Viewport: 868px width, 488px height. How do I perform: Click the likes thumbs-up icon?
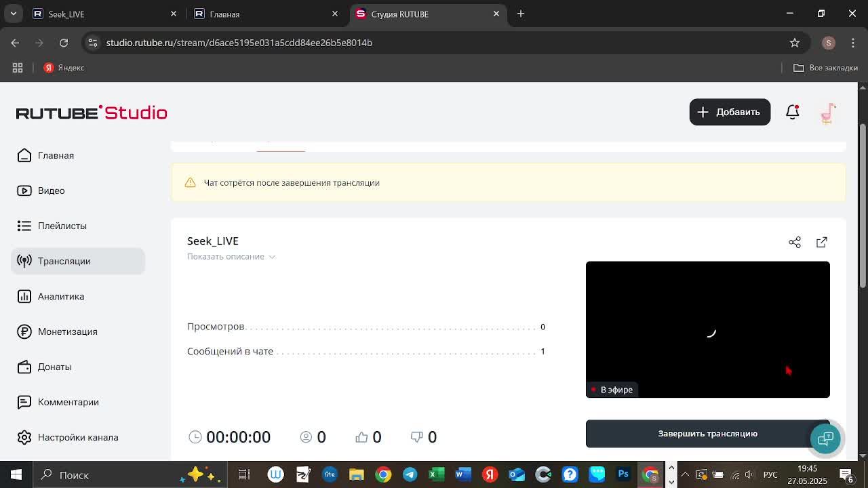point(361,437)
